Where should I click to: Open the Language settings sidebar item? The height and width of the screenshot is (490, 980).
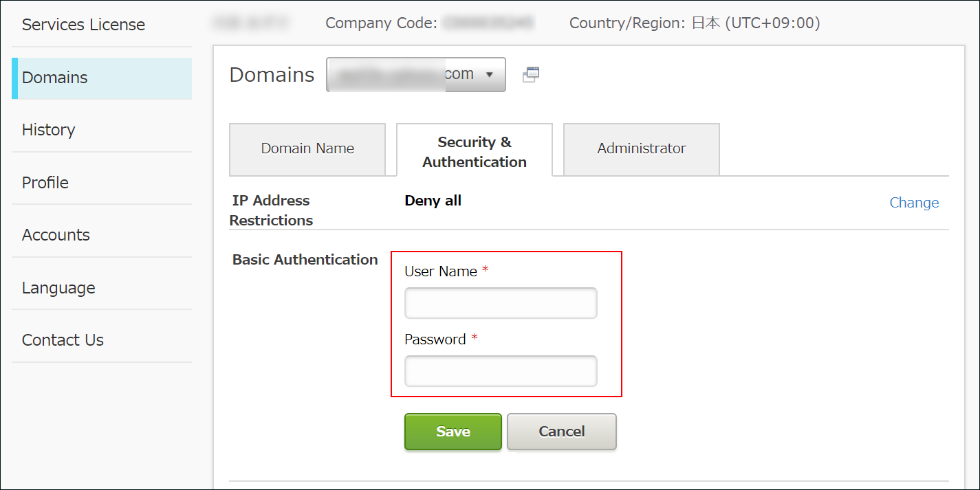coord(58,288)
